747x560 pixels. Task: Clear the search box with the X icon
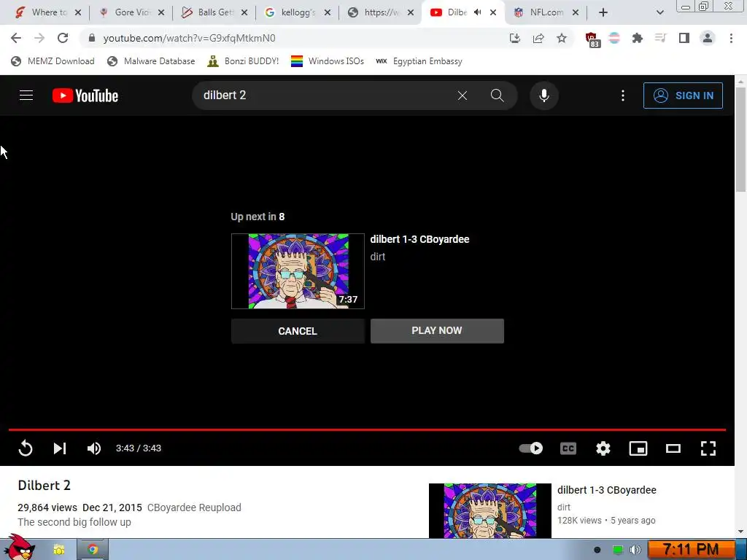(x=462, y=96)
